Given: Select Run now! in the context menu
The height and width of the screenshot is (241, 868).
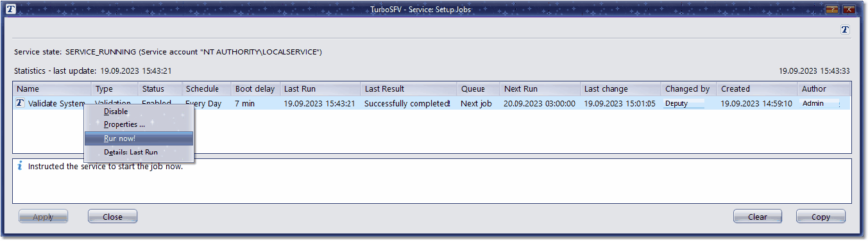Looking at the screenshot, I should point(139,138).
